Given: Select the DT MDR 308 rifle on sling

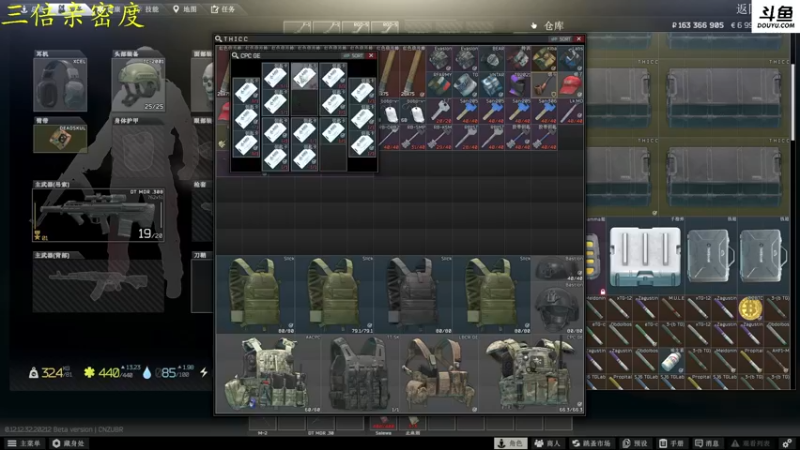Looking at the screenshot, I should coord(98,214).
